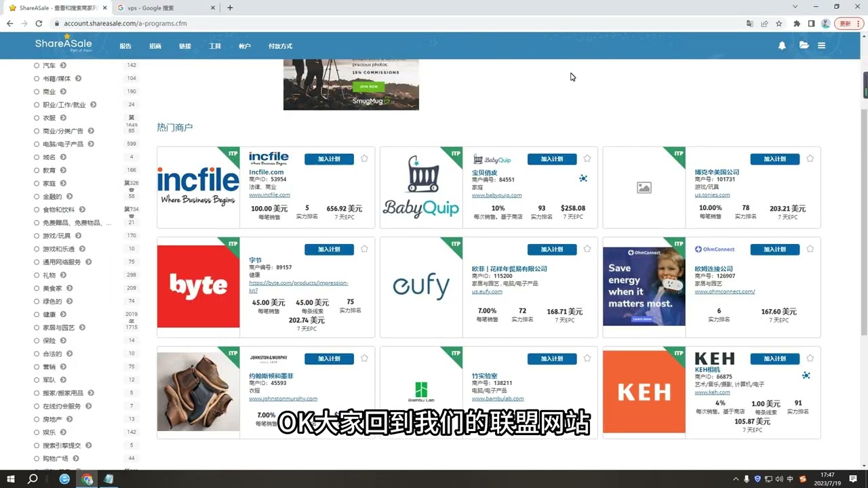Favorite the BabyQuip merchant with star

[x=587, y=159]
